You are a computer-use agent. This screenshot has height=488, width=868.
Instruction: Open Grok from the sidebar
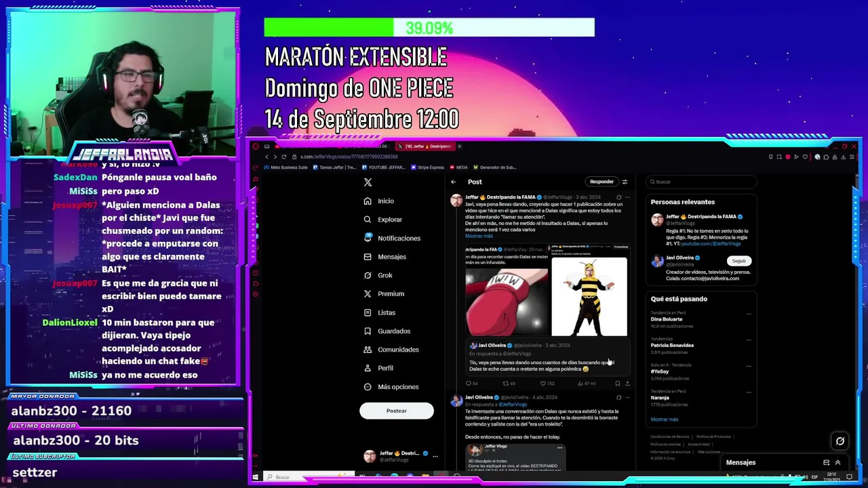pos(378,275)
